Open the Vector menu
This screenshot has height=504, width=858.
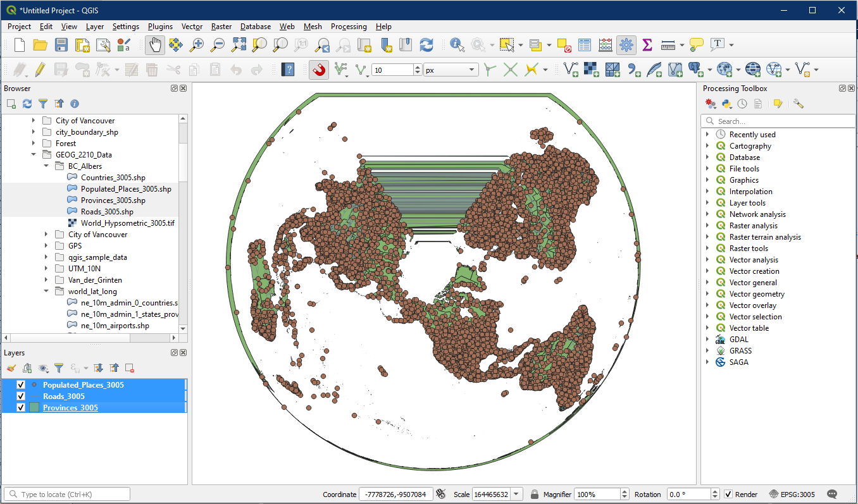pos(192,27)
